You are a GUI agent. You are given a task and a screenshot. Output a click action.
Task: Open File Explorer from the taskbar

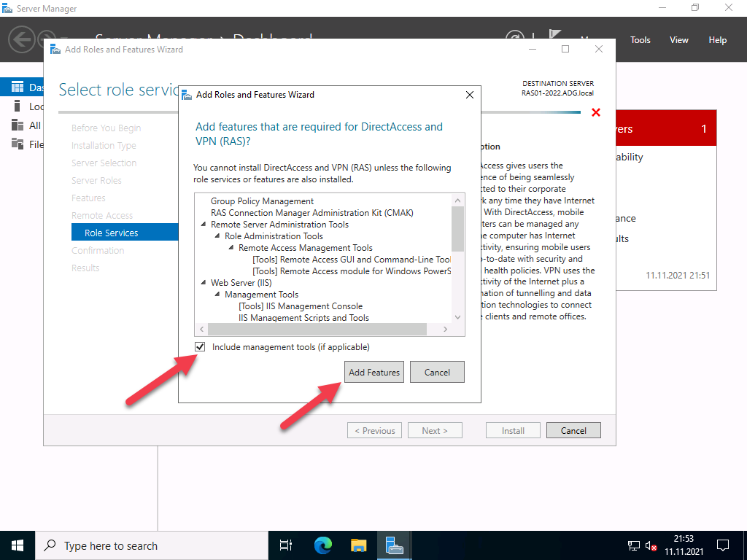point(359,545)
